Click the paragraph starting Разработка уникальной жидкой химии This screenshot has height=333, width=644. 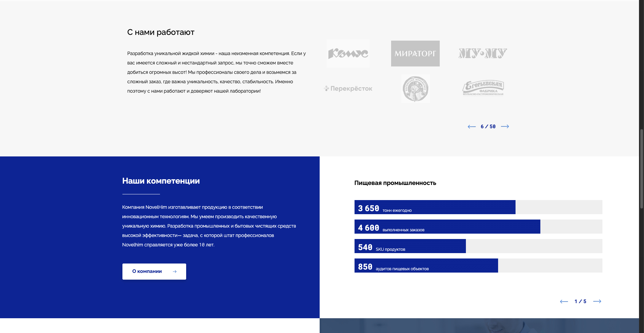coord(217,72)
